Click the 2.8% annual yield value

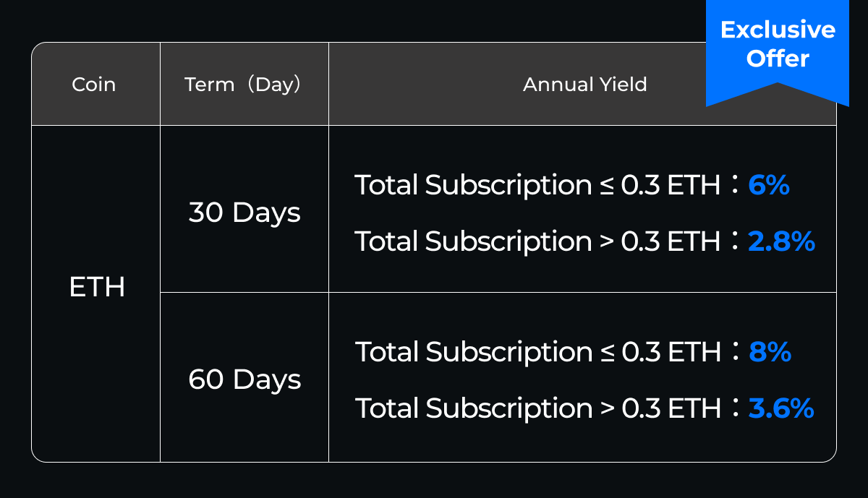(782, 241)
